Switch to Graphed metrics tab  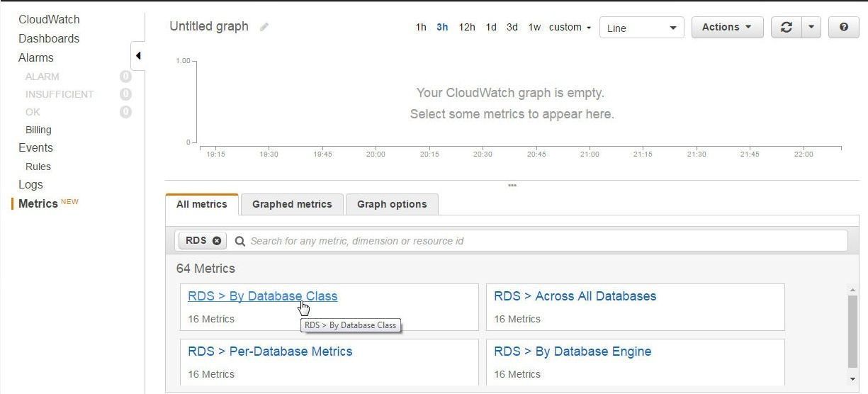pos(292,204)
